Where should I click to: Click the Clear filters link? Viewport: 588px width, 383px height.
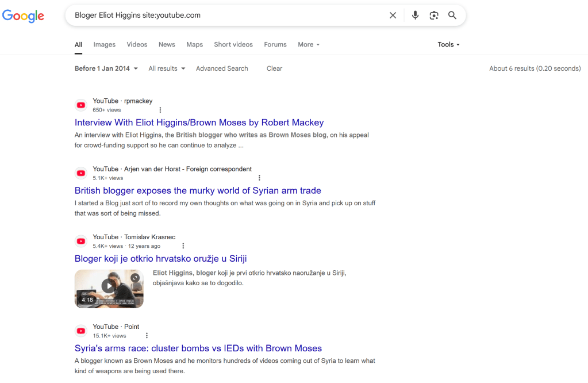274,68
